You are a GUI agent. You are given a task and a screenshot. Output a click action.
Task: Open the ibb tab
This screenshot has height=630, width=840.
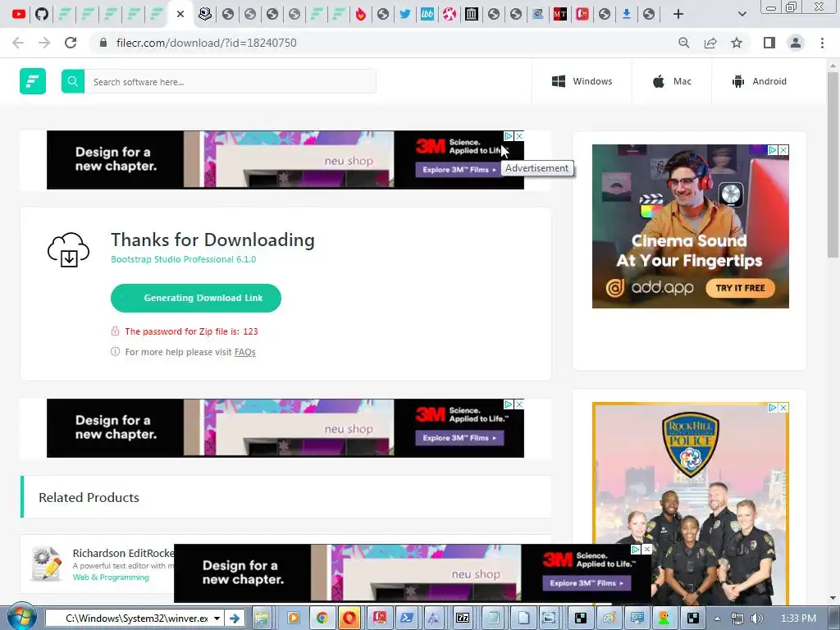(x=427, y=14)
